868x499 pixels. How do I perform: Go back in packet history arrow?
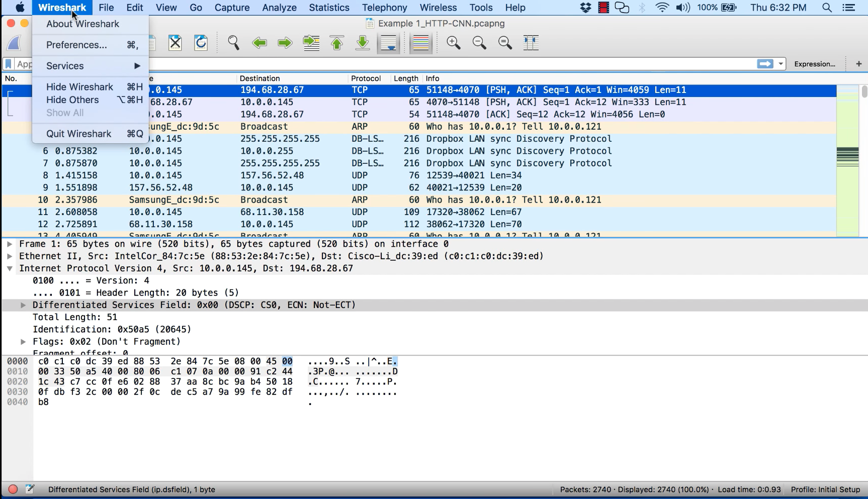click(259, 43)
